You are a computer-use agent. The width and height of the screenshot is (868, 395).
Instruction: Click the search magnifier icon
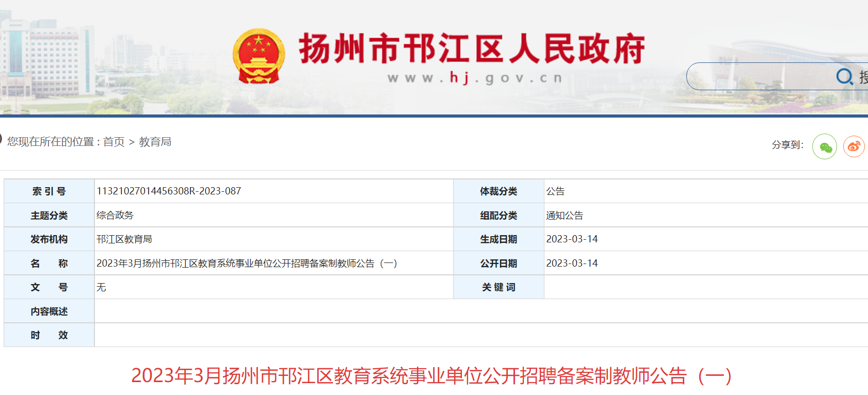844,77
